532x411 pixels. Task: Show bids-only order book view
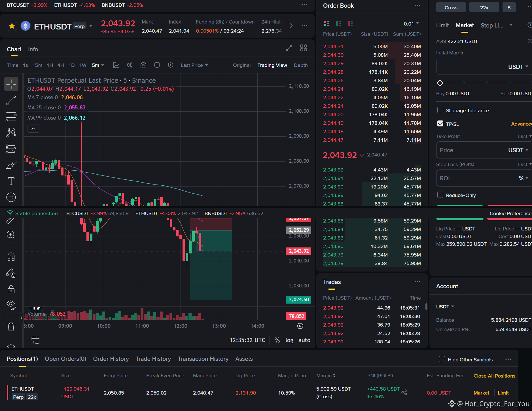338,24
